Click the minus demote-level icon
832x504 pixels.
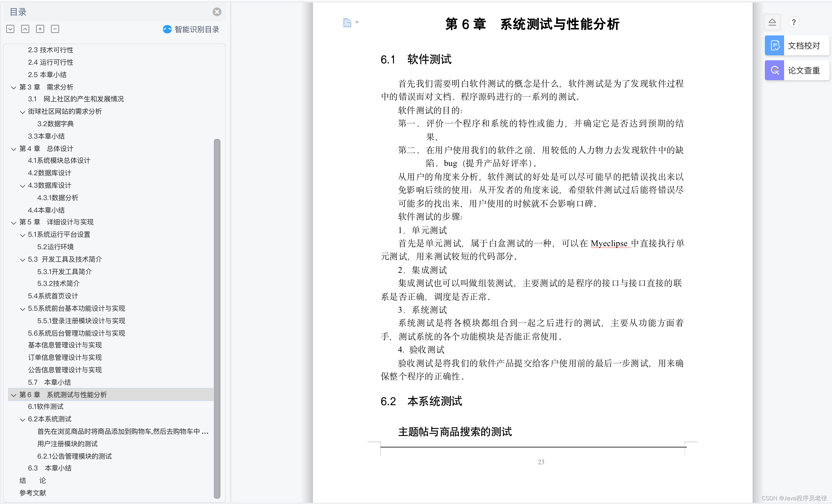[x=55, y=29]
